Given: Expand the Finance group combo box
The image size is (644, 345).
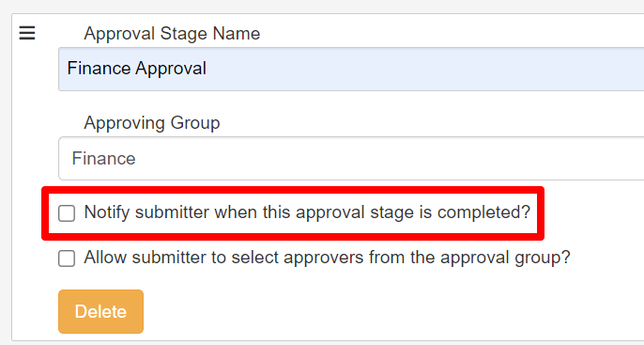Looking at the screenshot, I should tap(351, 158).
